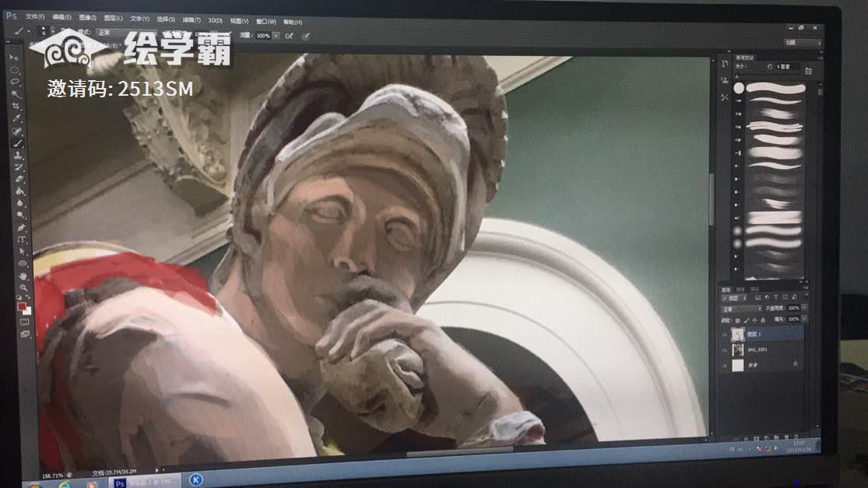868x488 pixels.
Task: Select the Elliptical Marquee tool
Action: (15, 70)
